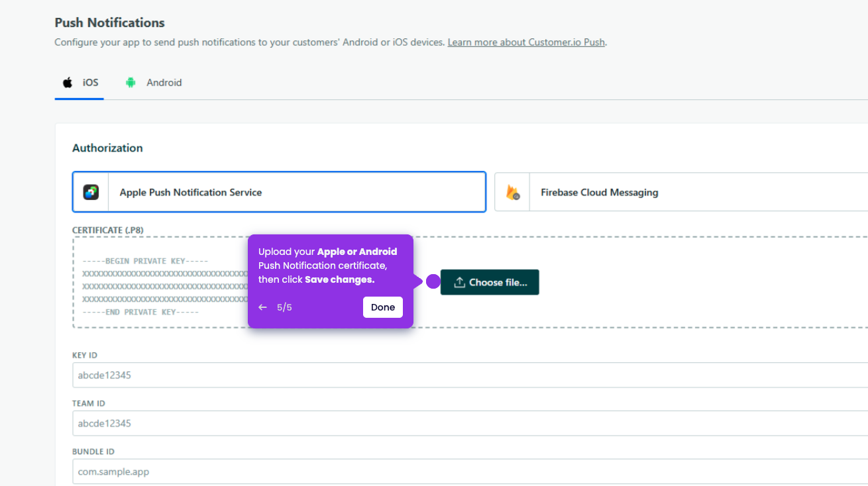The image size is (868, 486).
Task: Click the certificate (.P8) drop area text
Action: (x=164, y=287)
